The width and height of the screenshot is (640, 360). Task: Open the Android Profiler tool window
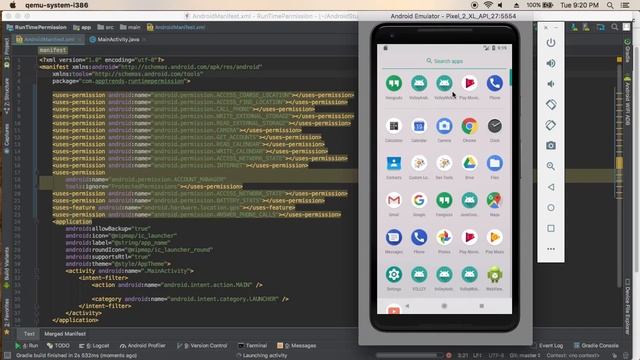[142, 345]
